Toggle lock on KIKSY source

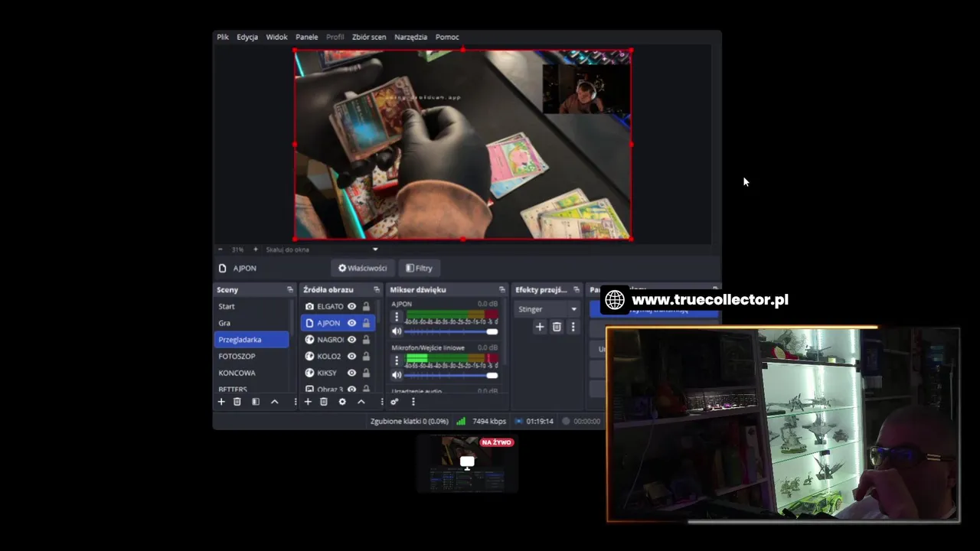[x=367, y=373]
